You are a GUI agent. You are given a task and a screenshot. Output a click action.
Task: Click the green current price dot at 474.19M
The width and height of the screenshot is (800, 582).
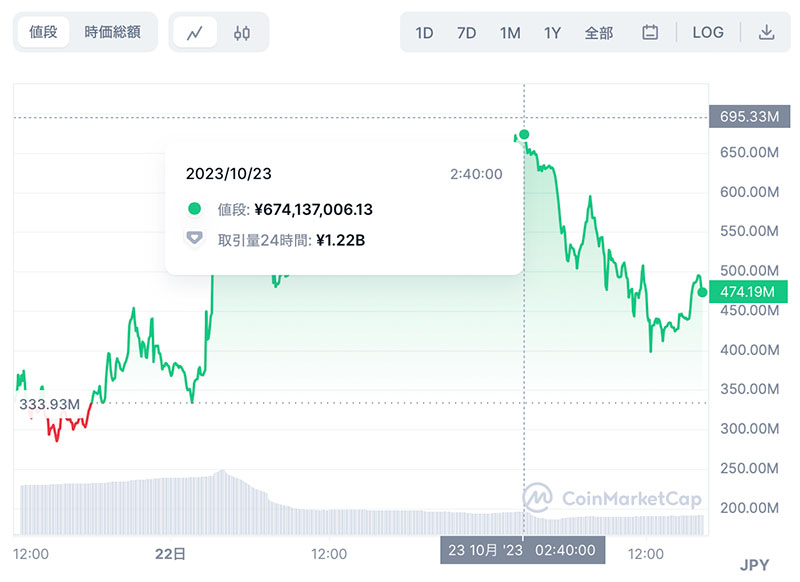coord(702,292)
